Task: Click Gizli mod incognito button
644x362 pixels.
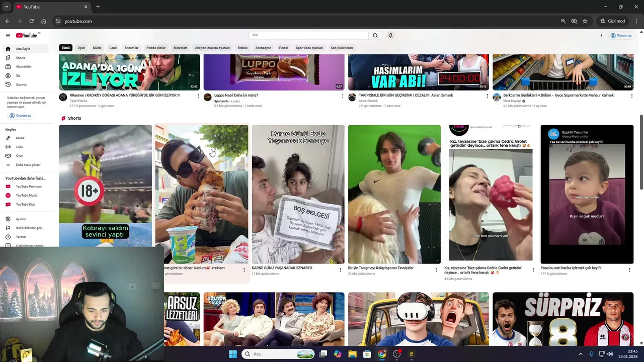Action: pyautogui.click(x=612, y=21)
